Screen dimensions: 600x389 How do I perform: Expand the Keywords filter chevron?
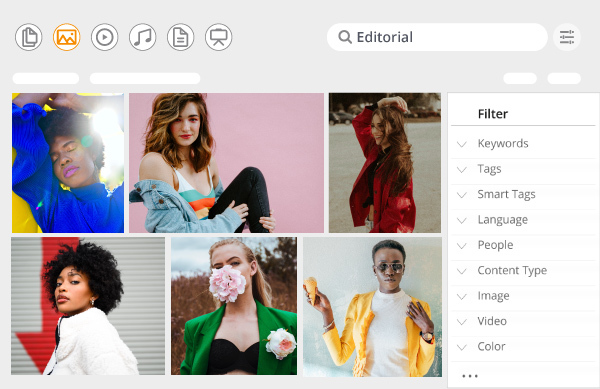[462, 144]
